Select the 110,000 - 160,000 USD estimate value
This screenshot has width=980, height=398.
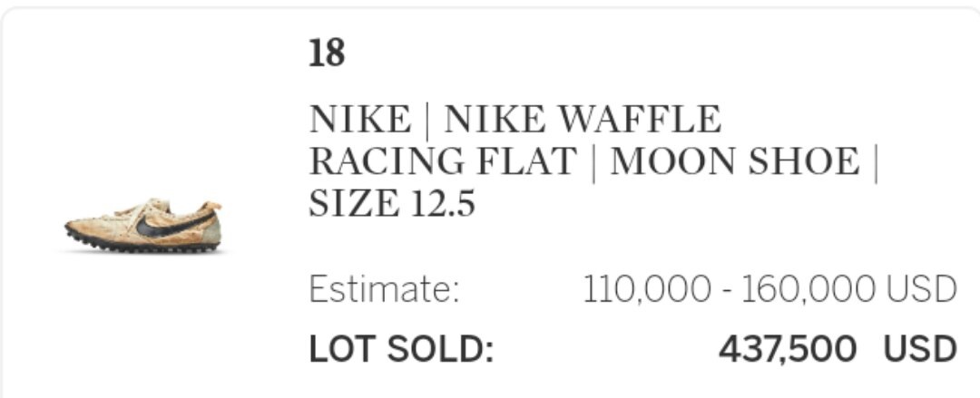[769, 290]
